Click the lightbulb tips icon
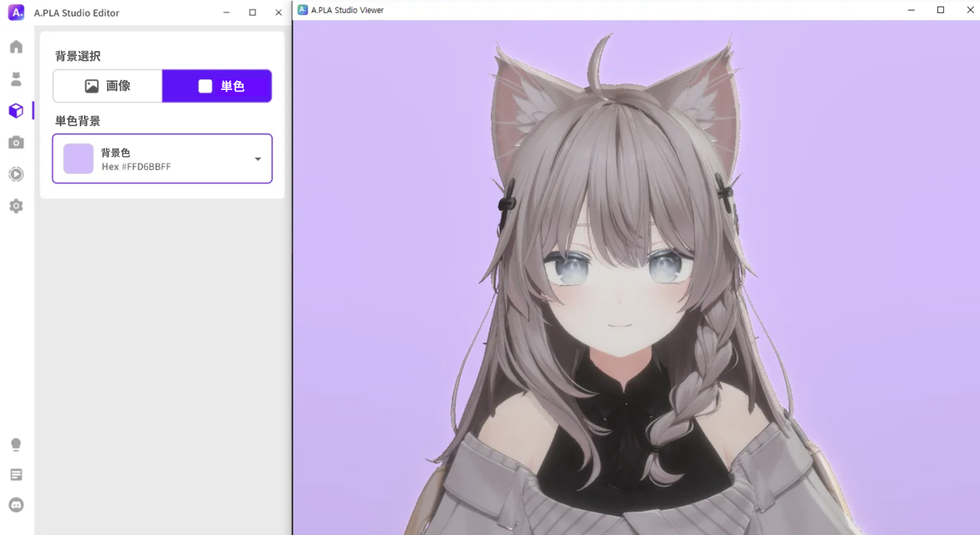This screenshot has width=980, height=535. [x=16, y=445]
